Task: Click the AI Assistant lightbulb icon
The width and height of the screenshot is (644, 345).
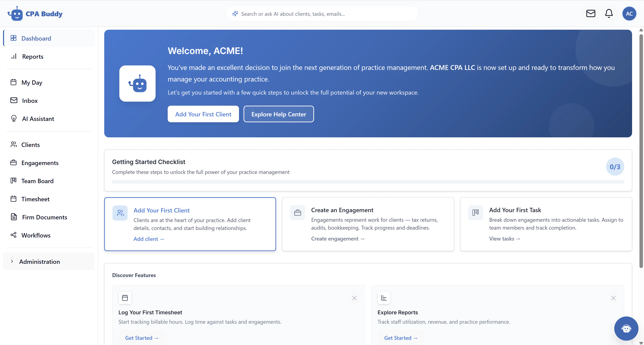Action: (x=14, y=118)
